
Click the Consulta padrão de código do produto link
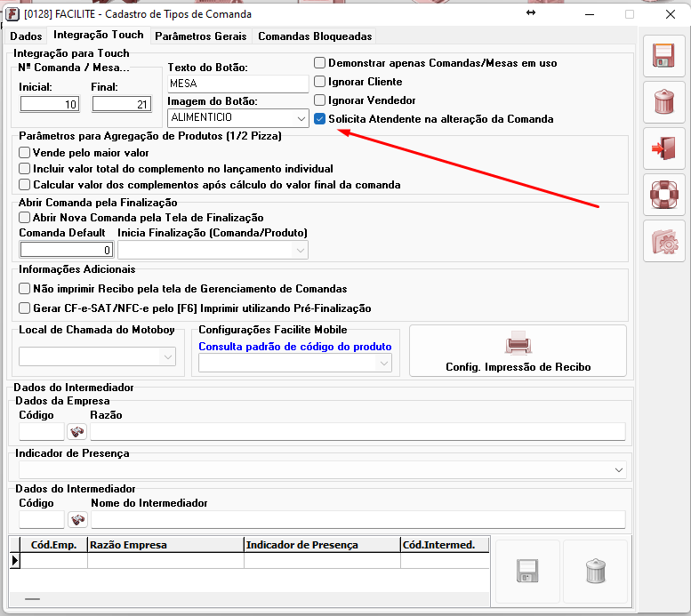[x=295, y=347]
